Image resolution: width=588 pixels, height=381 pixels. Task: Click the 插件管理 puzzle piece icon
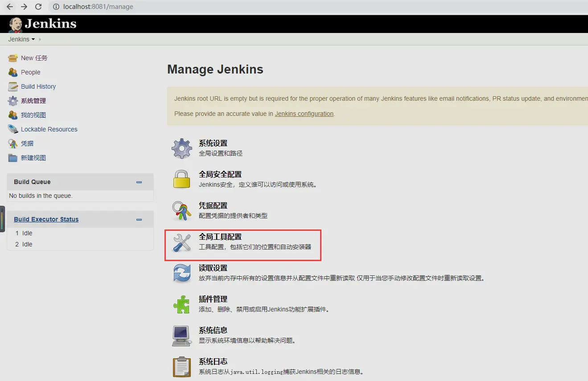[182, 304]
